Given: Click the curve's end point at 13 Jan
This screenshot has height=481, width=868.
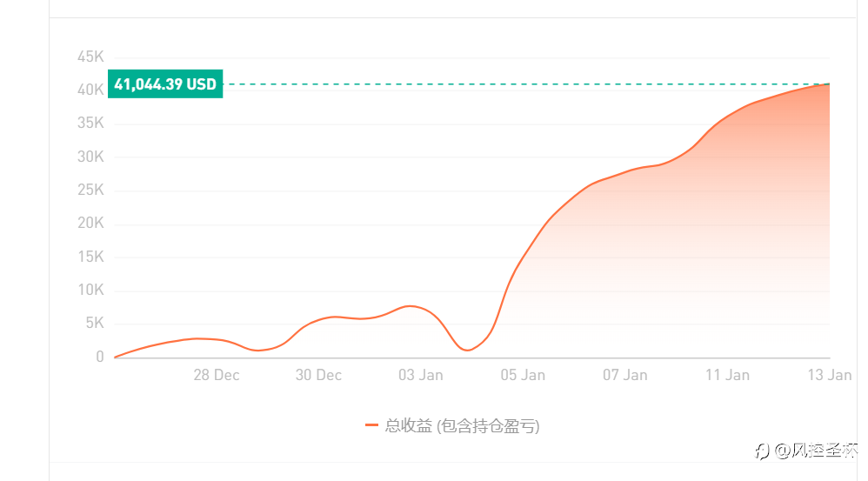Looking at the screenshot, I should point(829,84).
